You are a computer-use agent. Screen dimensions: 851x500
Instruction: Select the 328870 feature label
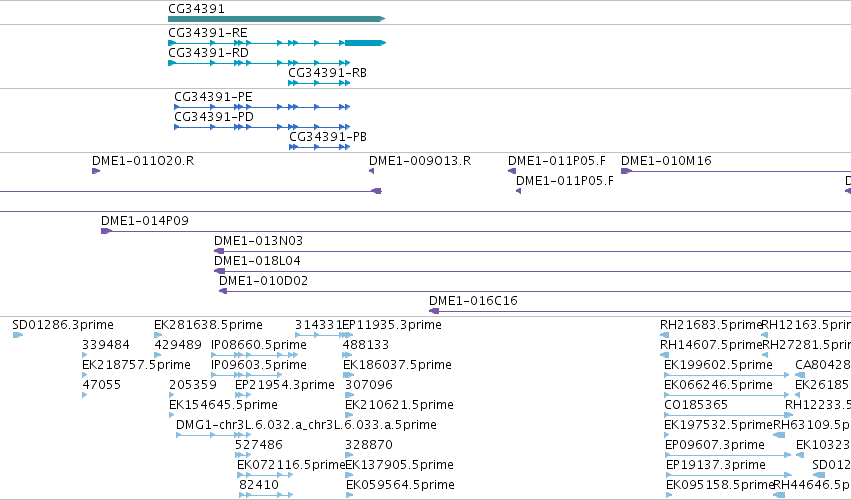[369, 446]
